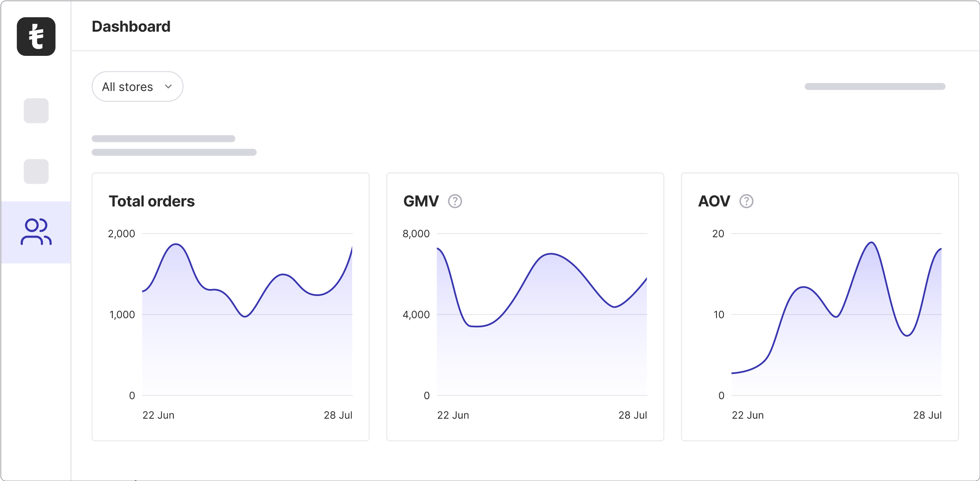Click 28 Jul label under AOV

(x=927, y=415)
